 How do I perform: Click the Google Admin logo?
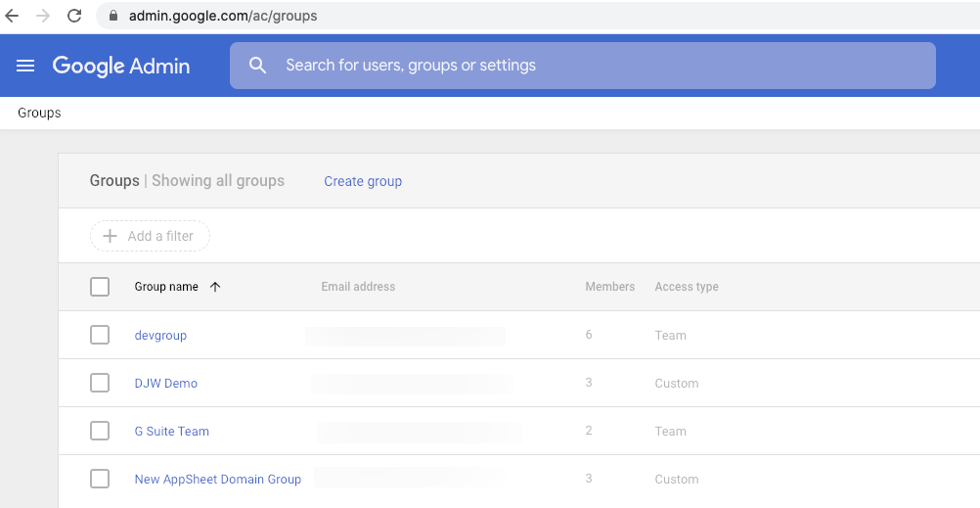pos(121,67)
